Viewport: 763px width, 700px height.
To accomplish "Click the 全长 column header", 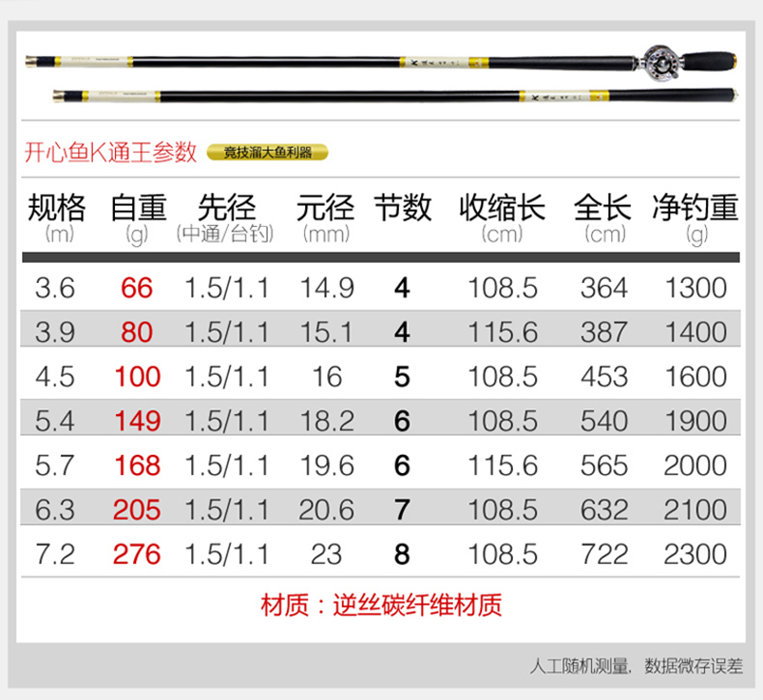I will (603, 208).
